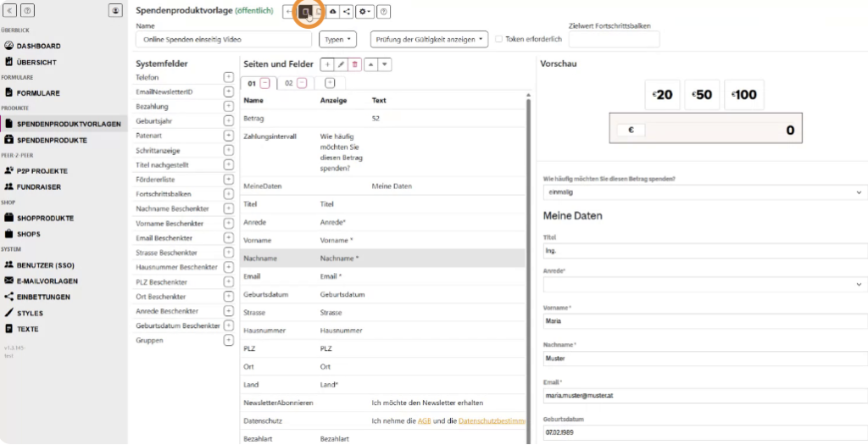Click the red trash delete icon
Viewport: 868px width, 445px height.
click(x=355, y=64)
